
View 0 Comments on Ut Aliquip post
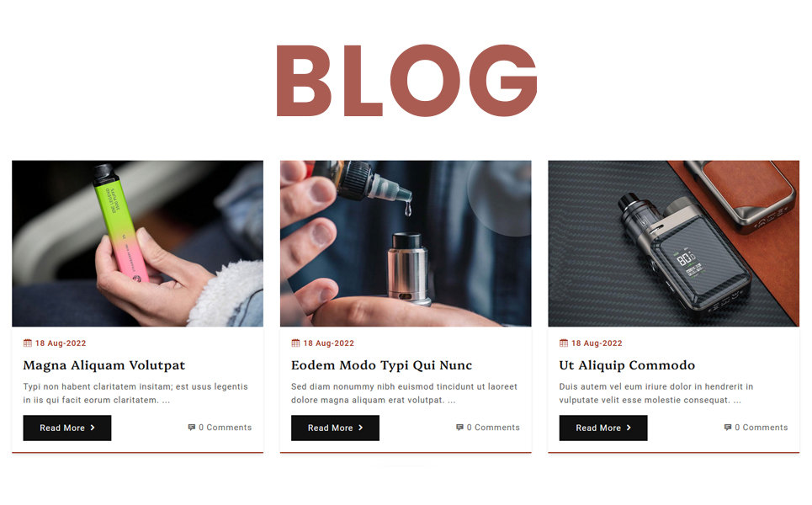point(762,428)
